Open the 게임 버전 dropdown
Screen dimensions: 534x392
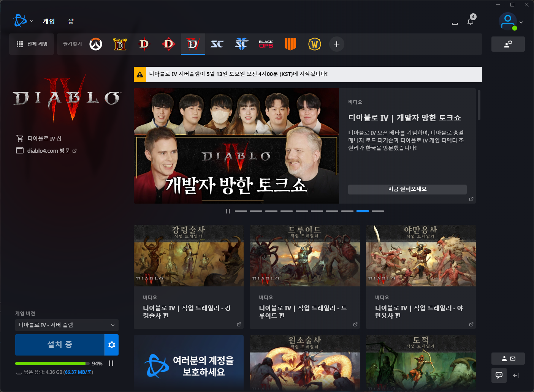point(67,325)
